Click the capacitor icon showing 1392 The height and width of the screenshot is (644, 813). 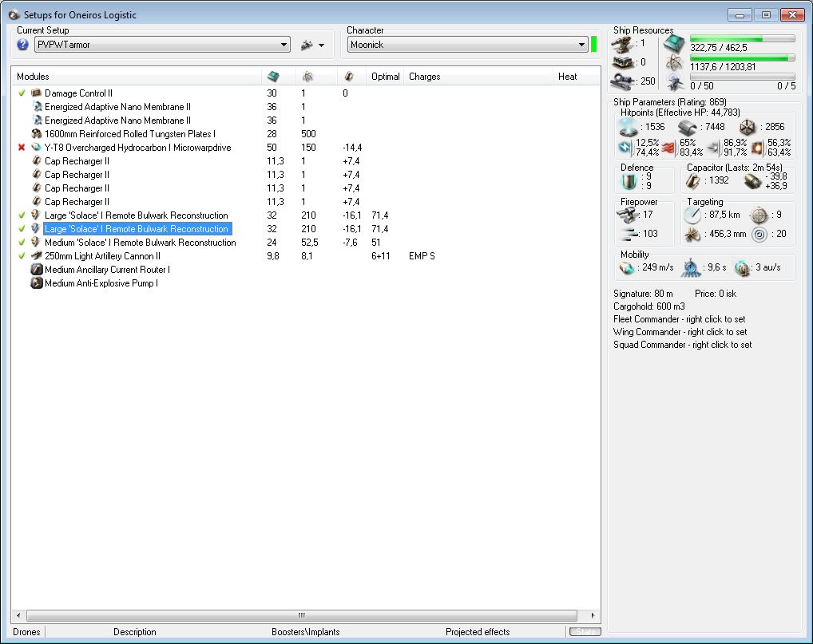pos(693,181)
